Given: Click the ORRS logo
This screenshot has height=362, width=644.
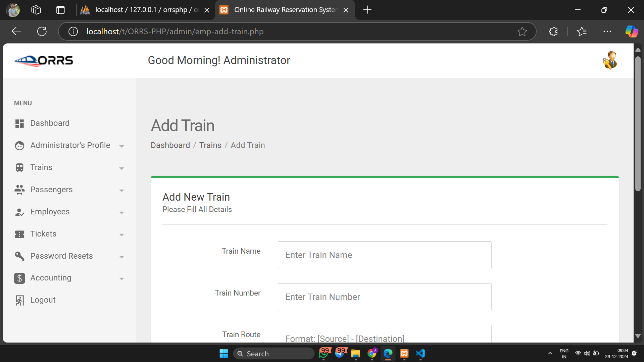Looking at the screenshot, I should (x=44, y=60).
